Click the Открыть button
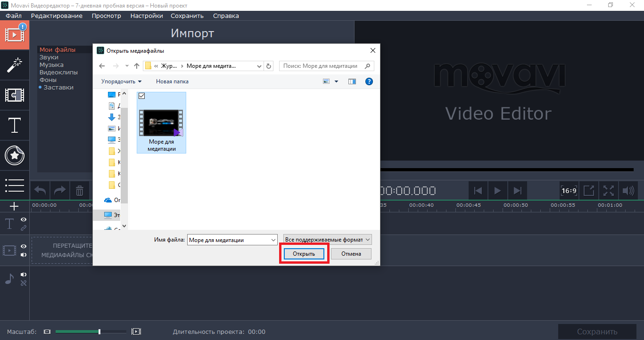Image resolution: width=644 pixels, height=340 pixels. pos(304,254)
